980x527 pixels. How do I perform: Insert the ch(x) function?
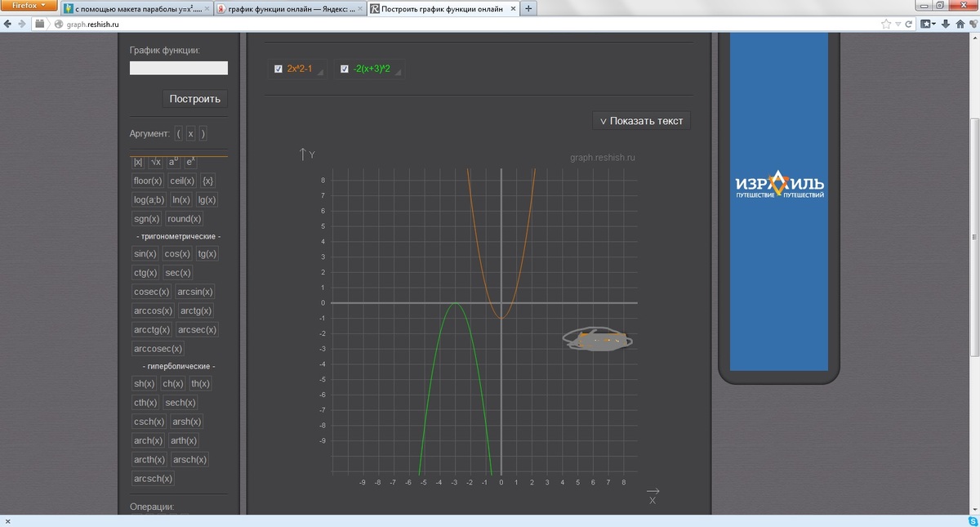click(x=173, y=384)
